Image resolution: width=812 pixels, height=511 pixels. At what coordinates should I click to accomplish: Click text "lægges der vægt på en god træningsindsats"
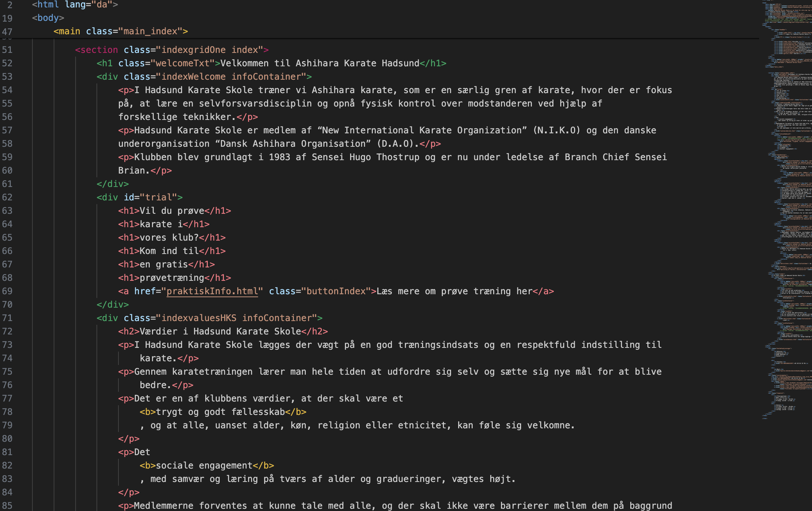tap(368, 345)
